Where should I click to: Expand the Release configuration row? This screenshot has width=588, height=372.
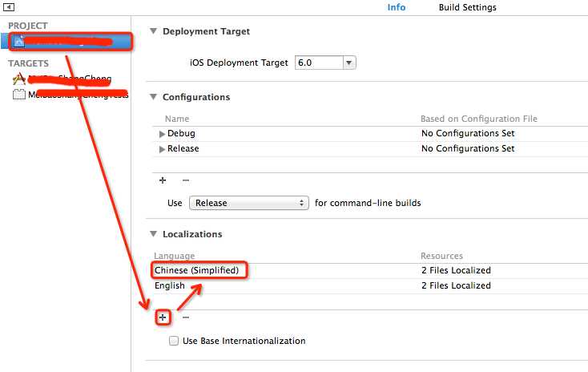pos(162,149)
